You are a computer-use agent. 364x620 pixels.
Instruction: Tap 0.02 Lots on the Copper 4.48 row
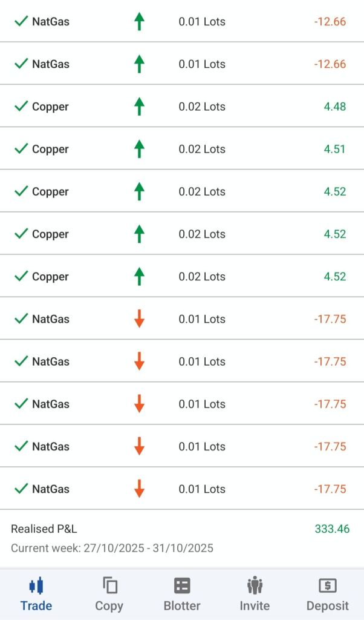[202, 107]
